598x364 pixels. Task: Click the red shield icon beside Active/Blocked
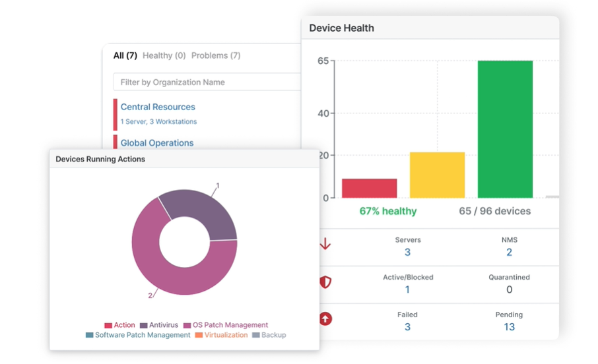325,282
